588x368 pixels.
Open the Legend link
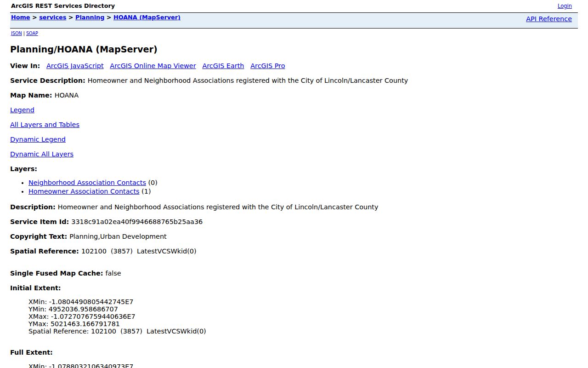point(22,110)
